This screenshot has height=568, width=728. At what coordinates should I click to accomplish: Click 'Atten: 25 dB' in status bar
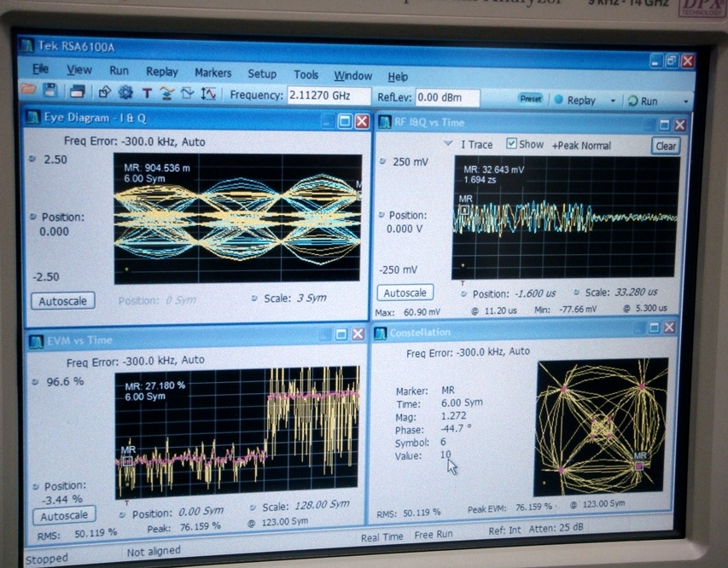(x=556, y=528)
